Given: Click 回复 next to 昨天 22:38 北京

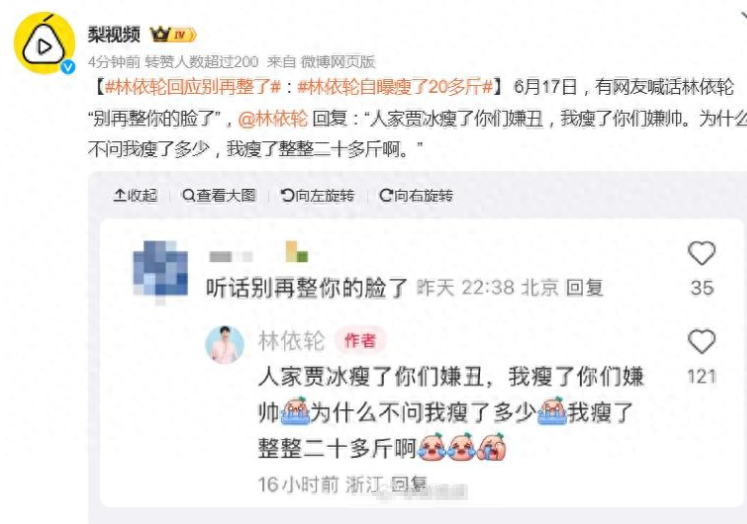Looking at the screenshot, I should [585, 288].
